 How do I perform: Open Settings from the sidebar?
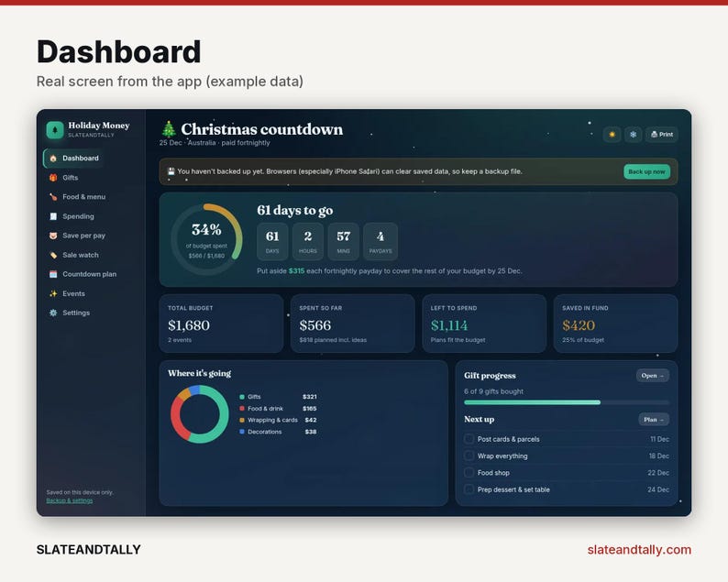point(74,313)
